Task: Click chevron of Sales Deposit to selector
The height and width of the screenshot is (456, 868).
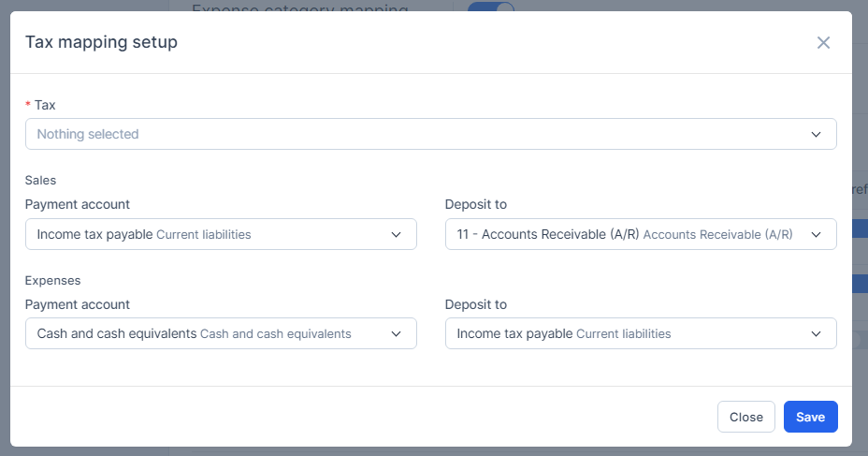Action: 816,234
